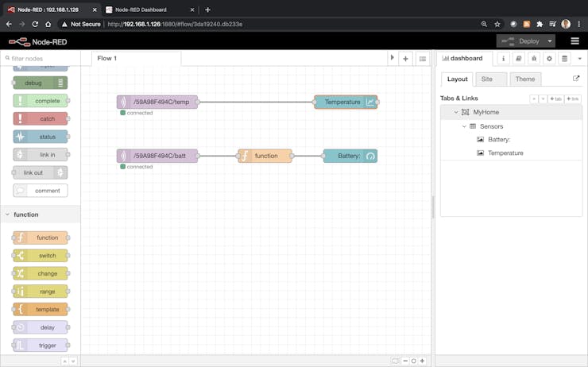
Task: Open the Node-RED hamburger main menu
Action: pyautogui.click(x=574, y=41)
